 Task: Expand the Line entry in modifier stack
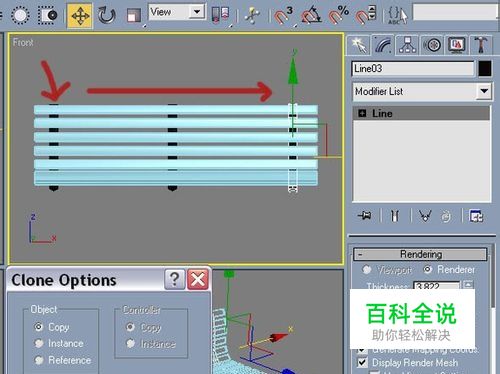(x=362, y=113)
